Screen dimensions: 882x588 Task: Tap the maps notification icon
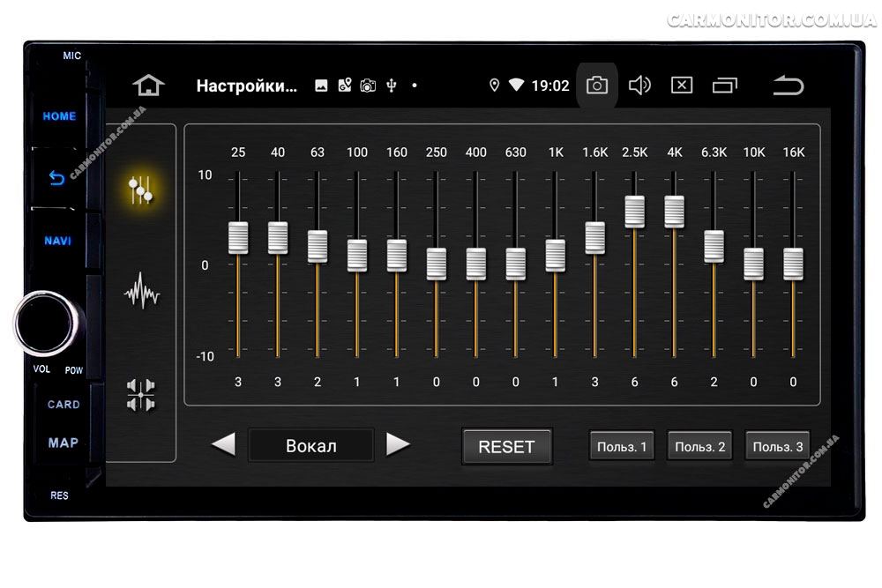(344, 85)
